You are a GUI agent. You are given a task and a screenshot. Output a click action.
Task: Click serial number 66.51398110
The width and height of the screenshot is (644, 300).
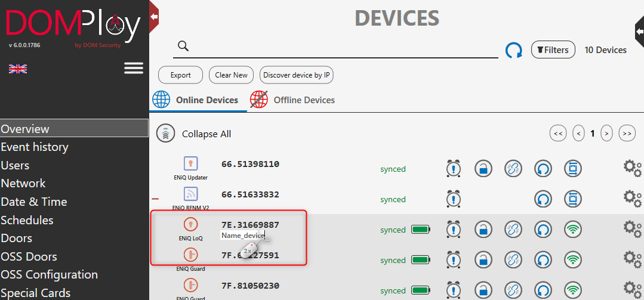click(x=250, y=164)
